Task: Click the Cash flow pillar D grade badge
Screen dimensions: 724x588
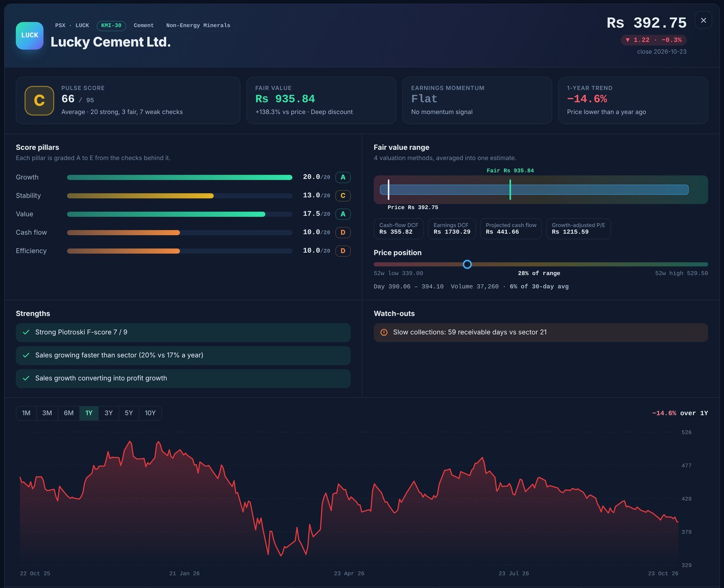Action: point(343,233)
